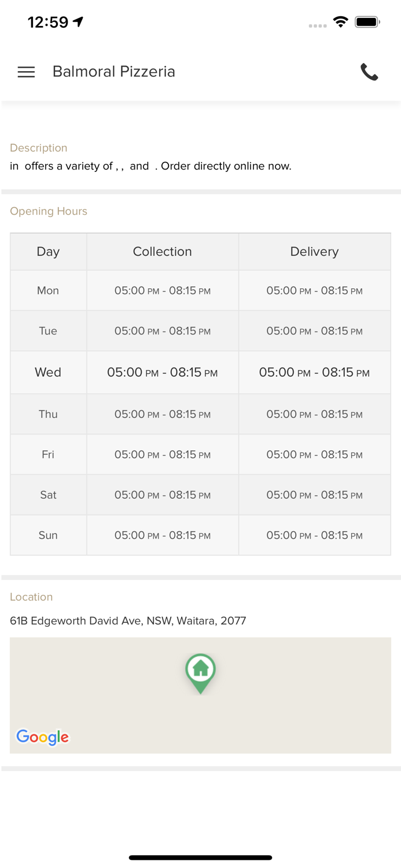Open the hamburger menu
This screenshot has width=401, height=868.
26,72
